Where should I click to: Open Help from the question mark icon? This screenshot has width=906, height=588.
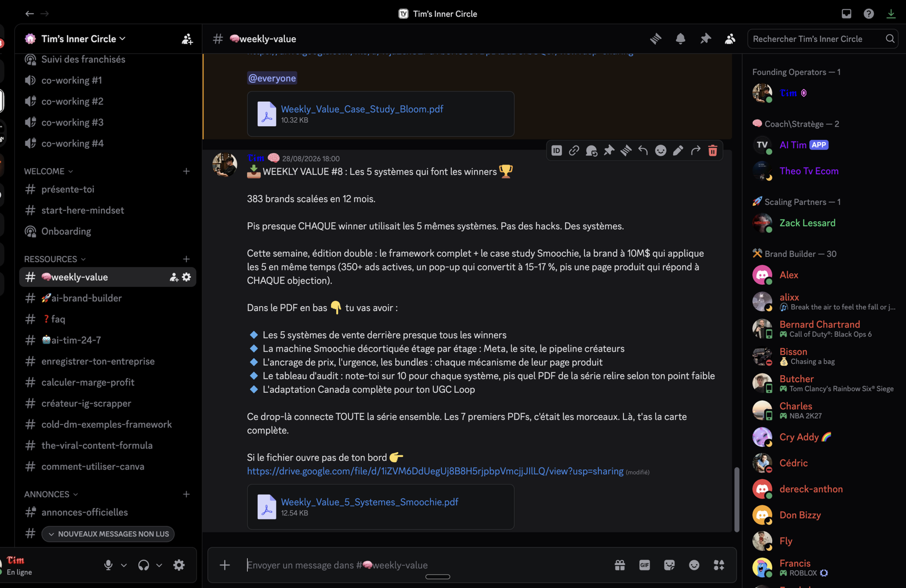[869, 14]
